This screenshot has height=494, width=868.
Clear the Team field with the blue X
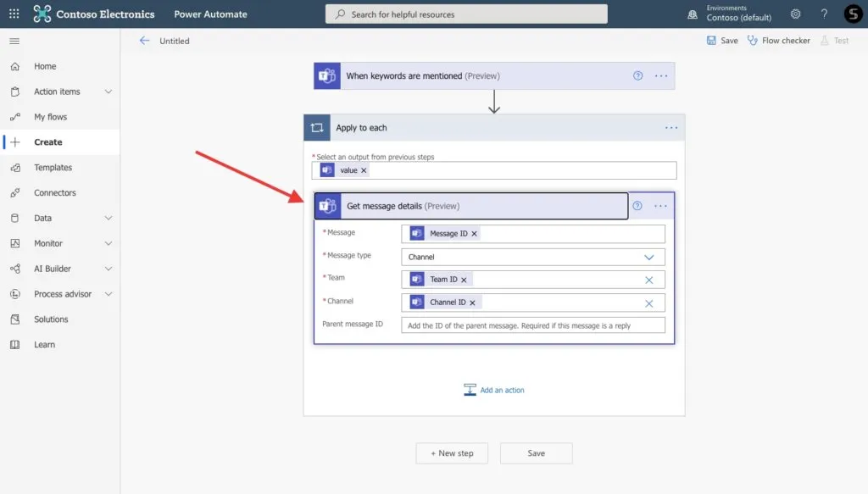648,280
